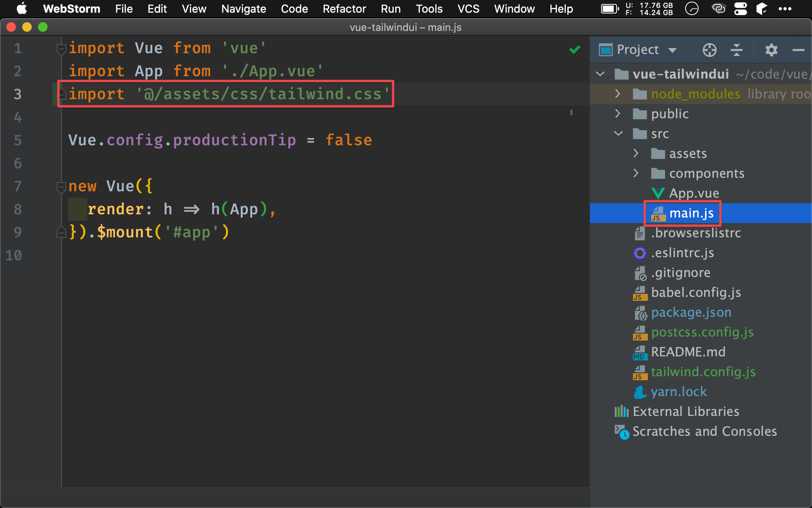Screen dimensions: 812x508
Task: Open the Tools menu
Action: [429, 8]
